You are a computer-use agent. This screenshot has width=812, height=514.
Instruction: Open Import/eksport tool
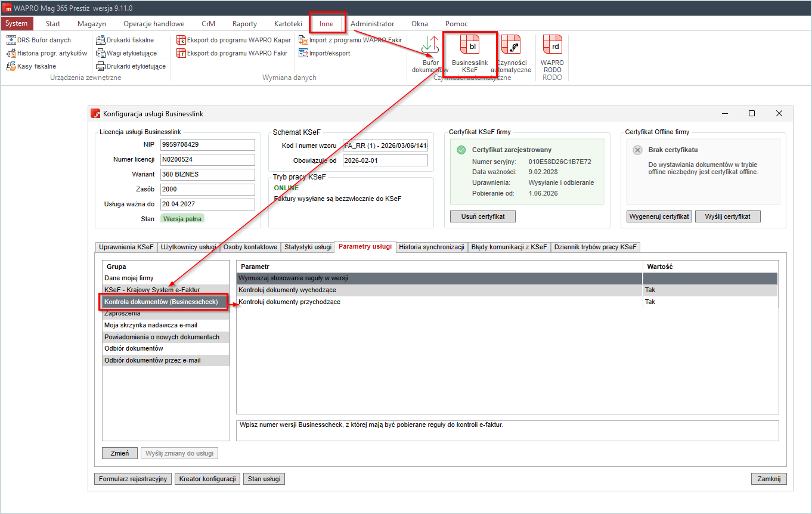click(325, 53)
